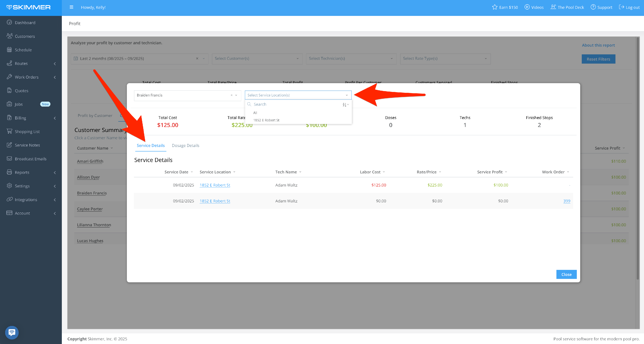The height and width of the screenshot is (344, 644).
Task: Open the hamburger menu icon
Action: tap(71, 7)
